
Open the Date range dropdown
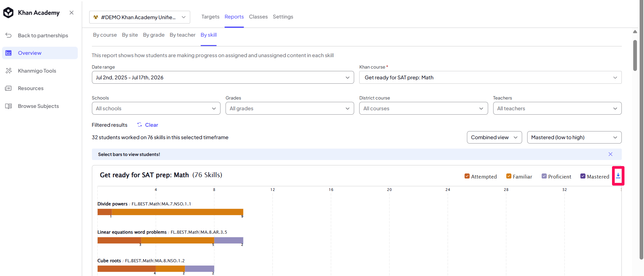(x=223, y=77)
